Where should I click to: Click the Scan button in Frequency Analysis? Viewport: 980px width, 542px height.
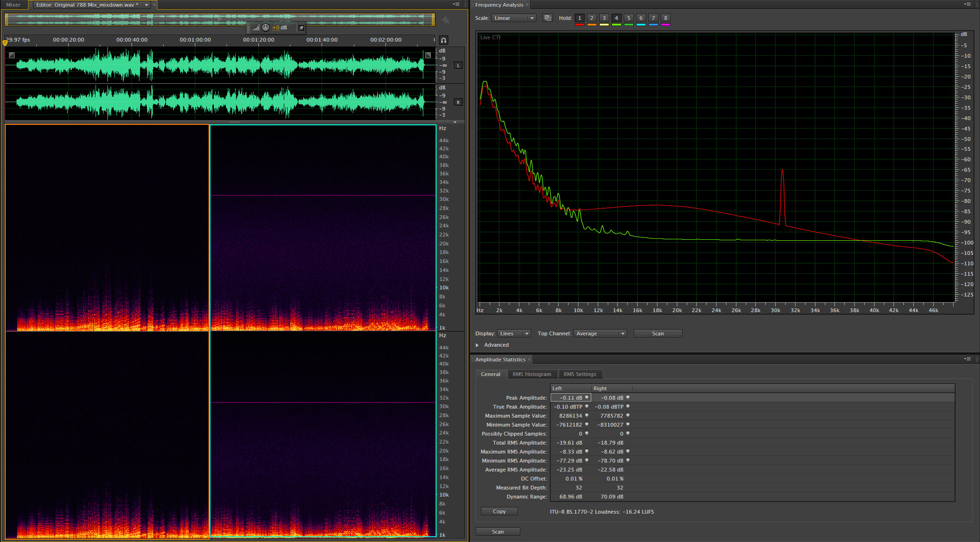click(658, 333)
